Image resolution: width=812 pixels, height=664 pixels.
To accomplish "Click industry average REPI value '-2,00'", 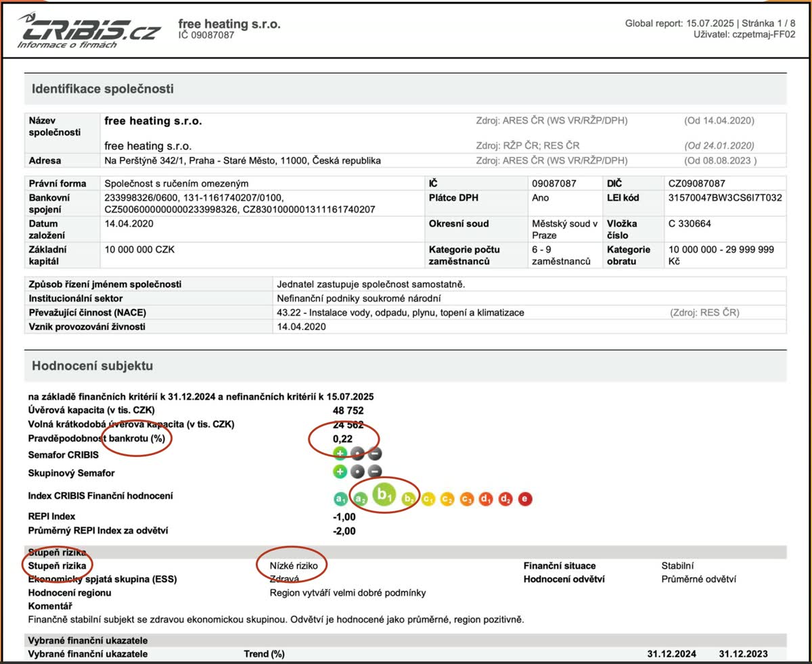I will (x=344, y=531).
